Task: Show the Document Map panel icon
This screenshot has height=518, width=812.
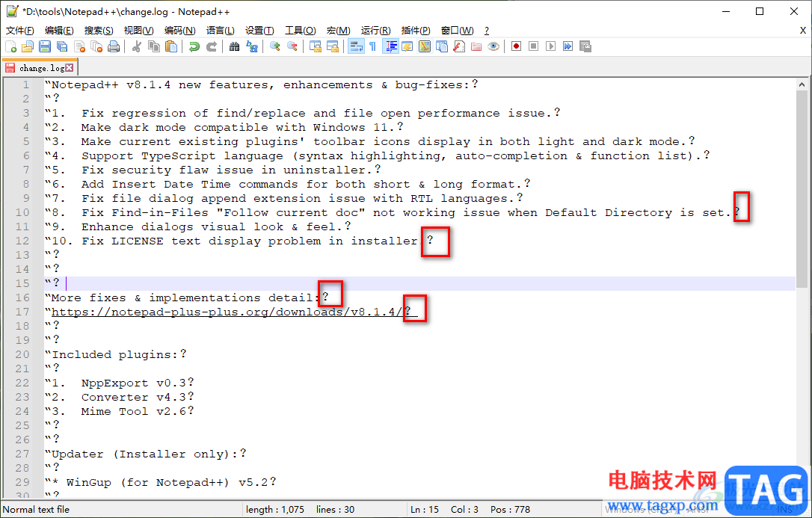Action: tap(425, 46)
